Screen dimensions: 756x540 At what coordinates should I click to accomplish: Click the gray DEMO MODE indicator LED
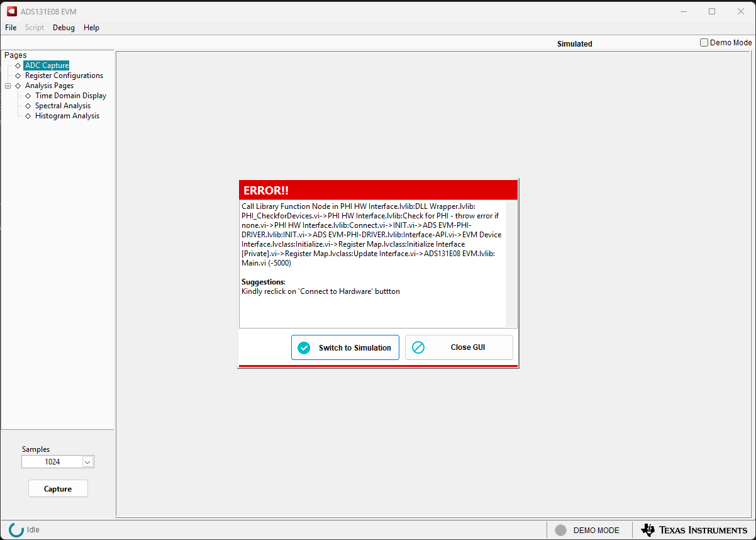(x=561, y=531)
